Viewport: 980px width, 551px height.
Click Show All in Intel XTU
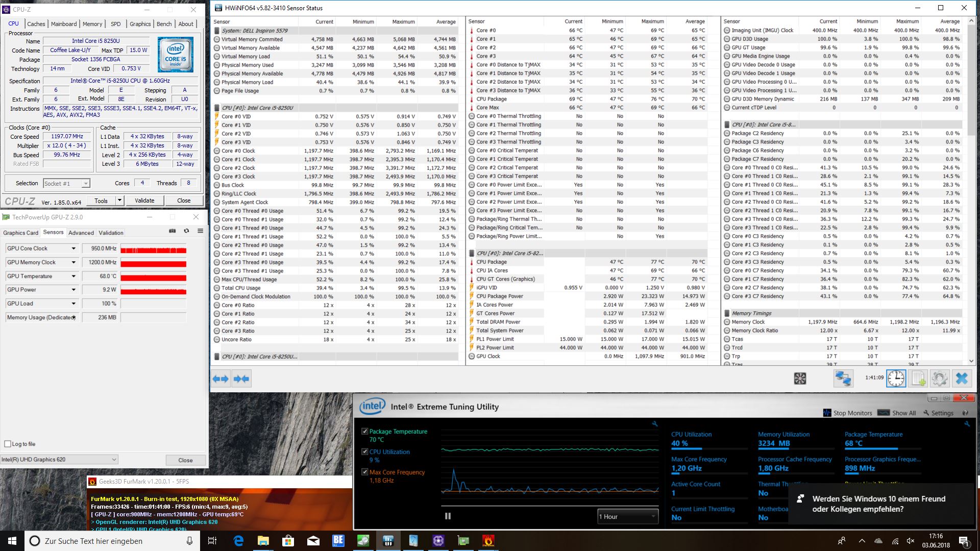[x=898, y=413]
